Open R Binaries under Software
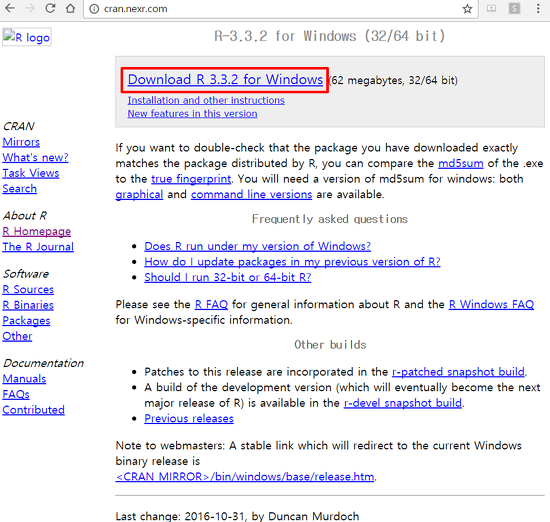Image resolution: width=550 pixels, height=522 pixels. pyautogui.click(x=28, y=305)
